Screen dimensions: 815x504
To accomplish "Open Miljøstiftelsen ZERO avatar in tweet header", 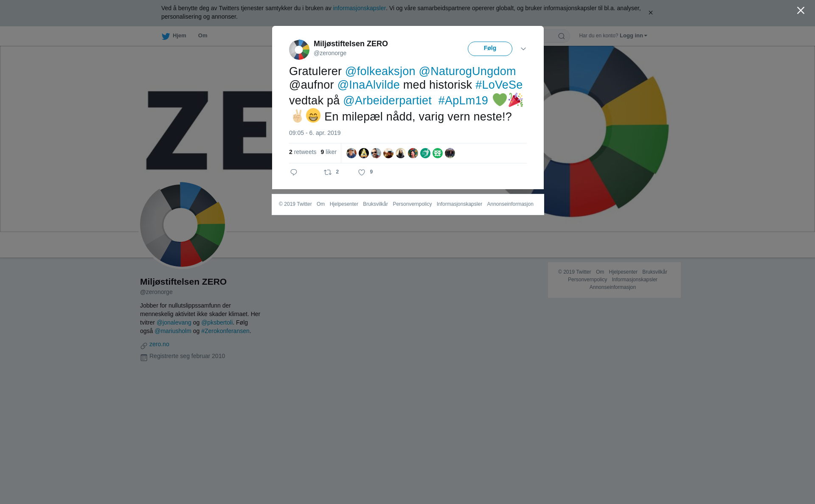I will pos(299,50).
